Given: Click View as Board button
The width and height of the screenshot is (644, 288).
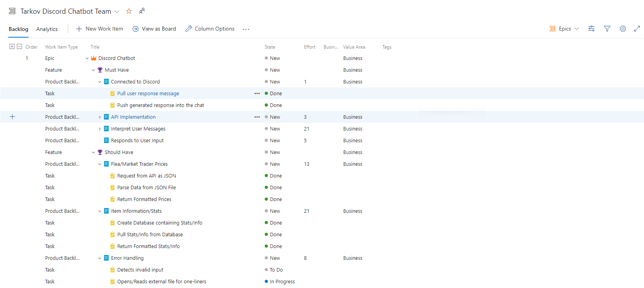Looking at the screenshot, I should click(x=154, y=29).
